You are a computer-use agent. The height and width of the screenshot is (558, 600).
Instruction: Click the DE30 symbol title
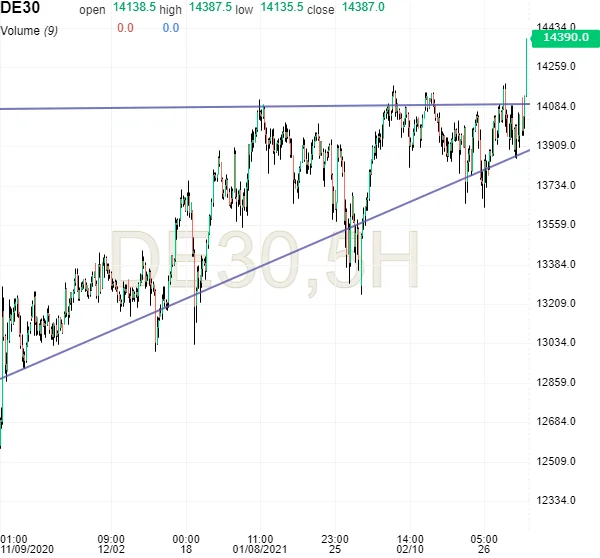coord(20,9)
